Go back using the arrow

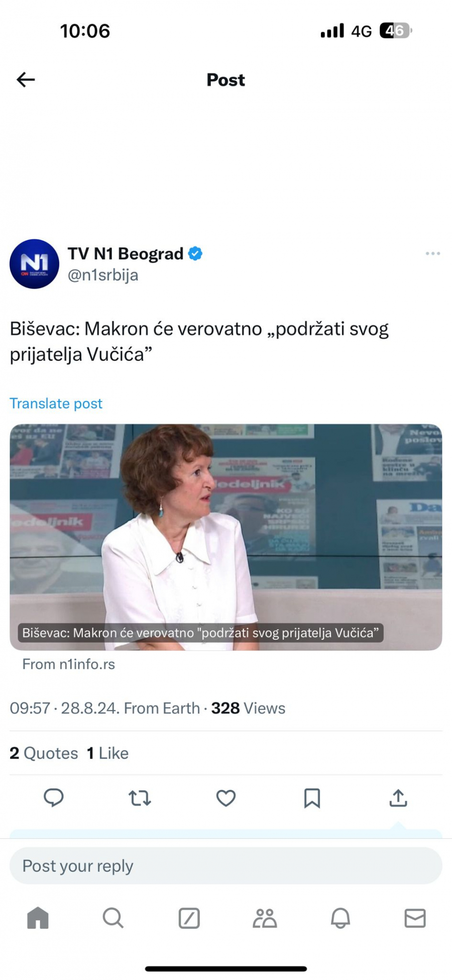(25, 79)
